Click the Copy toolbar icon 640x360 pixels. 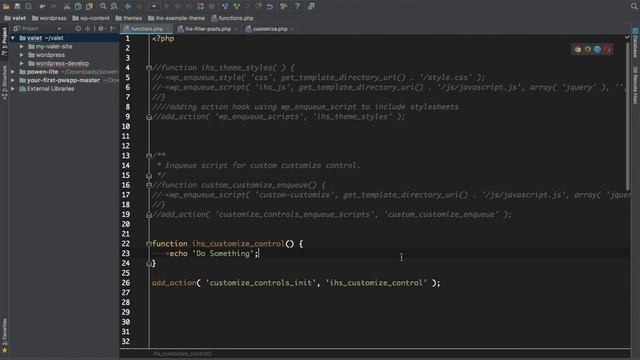pyautogui.click(x=78, y=6)
